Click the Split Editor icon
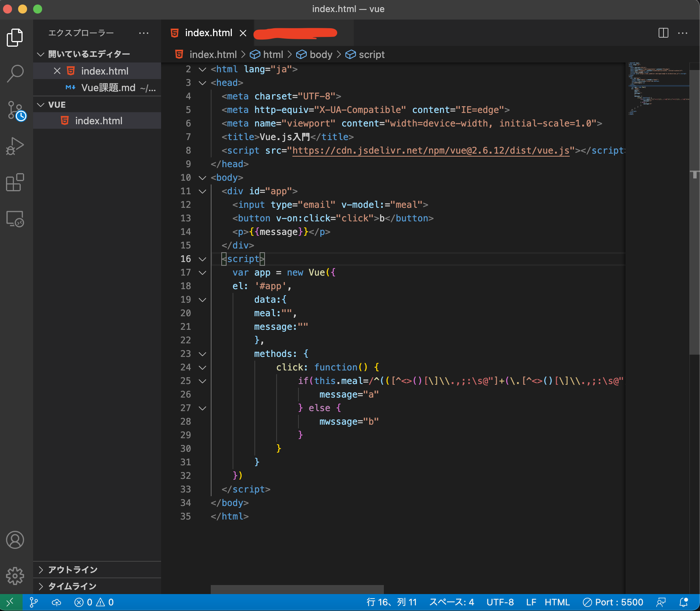Viewport: 700px width, 611px height. [x=663, y=33]
